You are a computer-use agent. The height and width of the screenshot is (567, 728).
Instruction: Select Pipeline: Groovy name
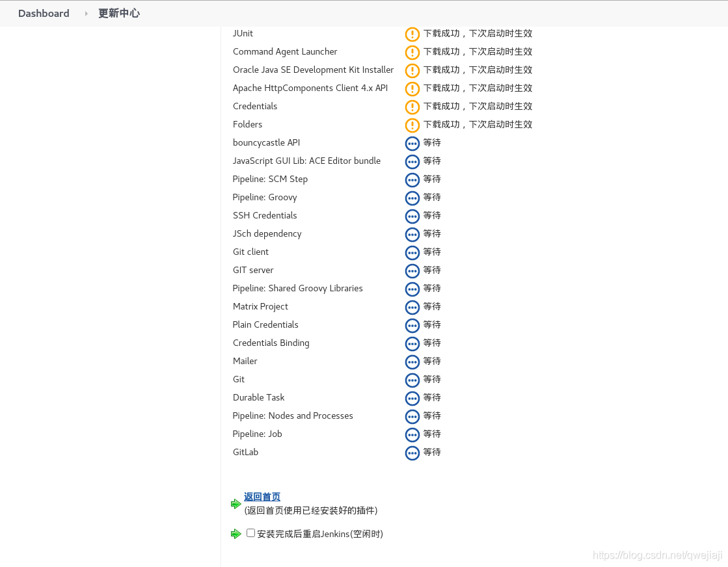pyautogui.click(x=265, y=197)
